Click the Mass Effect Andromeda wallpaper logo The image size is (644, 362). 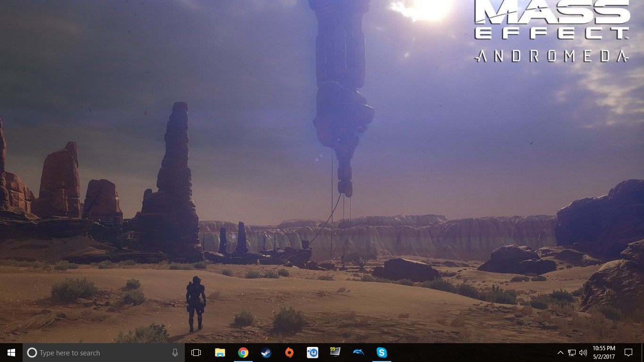click(552, 31)
